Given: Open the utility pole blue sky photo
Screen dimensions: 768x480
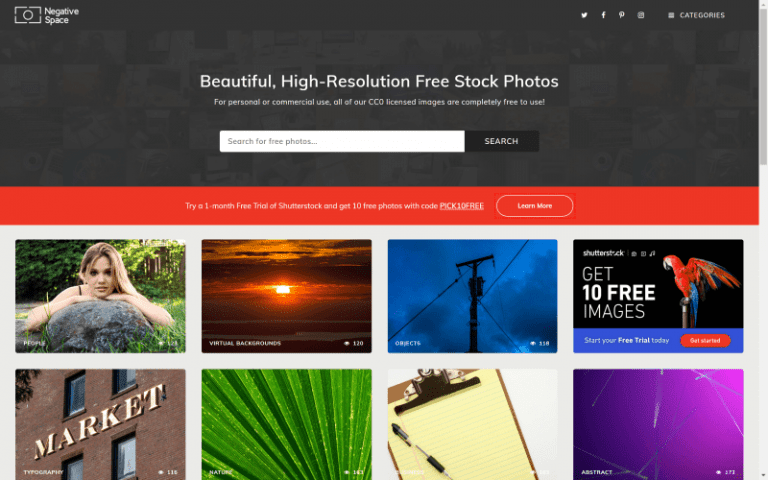Looking at the screenshot, I should [x=472, y=296].
